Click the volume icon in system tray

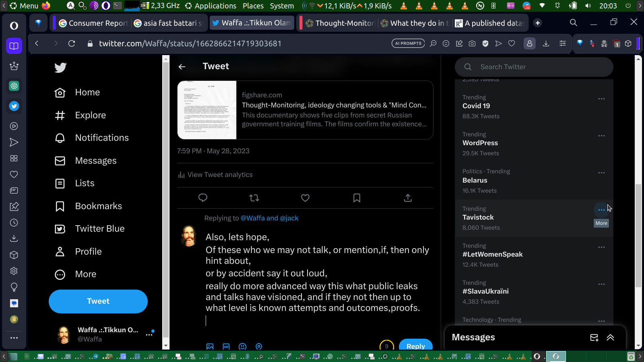[588, 6]
